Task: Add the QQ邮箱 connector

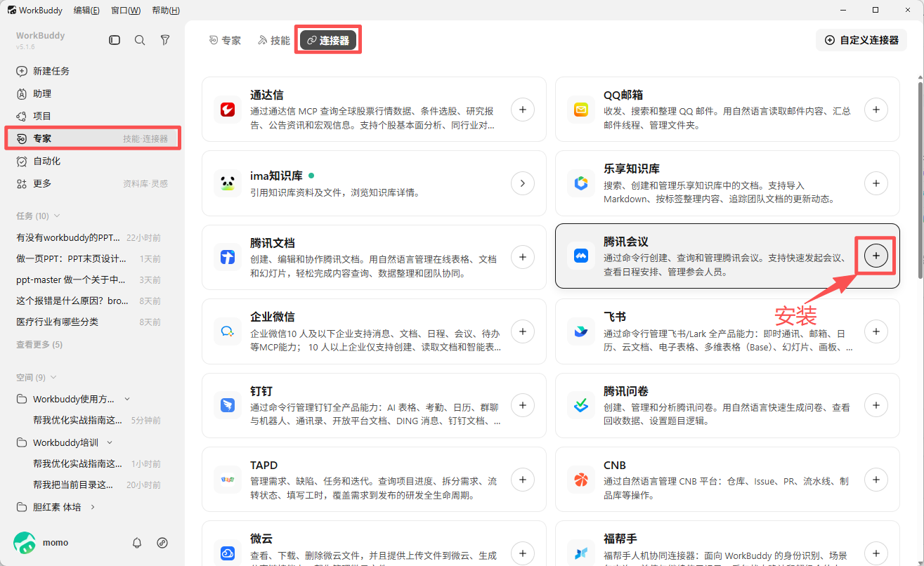Action: pyautogui.click(x=876, y=110)
